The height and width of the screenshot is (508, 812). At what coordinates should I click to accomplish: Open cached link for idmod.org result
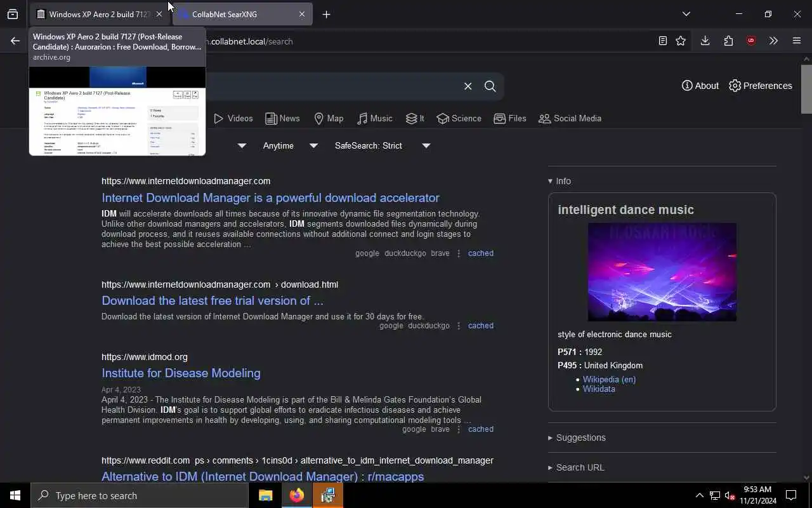coord(480,429)
